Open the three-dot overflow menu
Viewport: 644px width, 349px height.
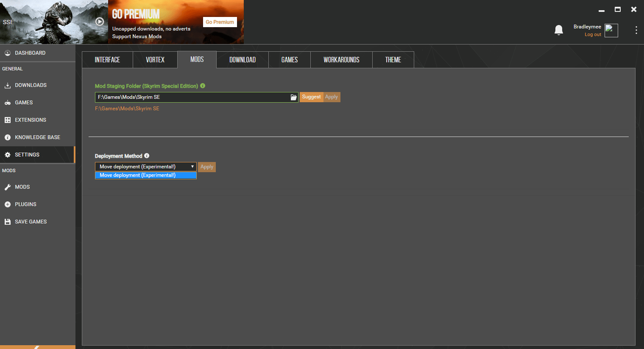point(636,30)
